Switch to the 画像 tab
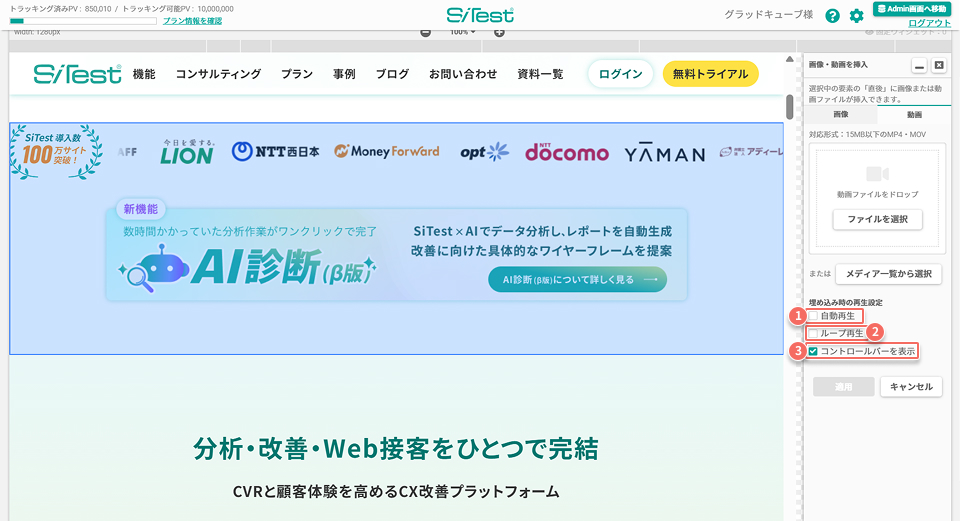The height and width of the screenshot is (521, 960). coord(841,114)
